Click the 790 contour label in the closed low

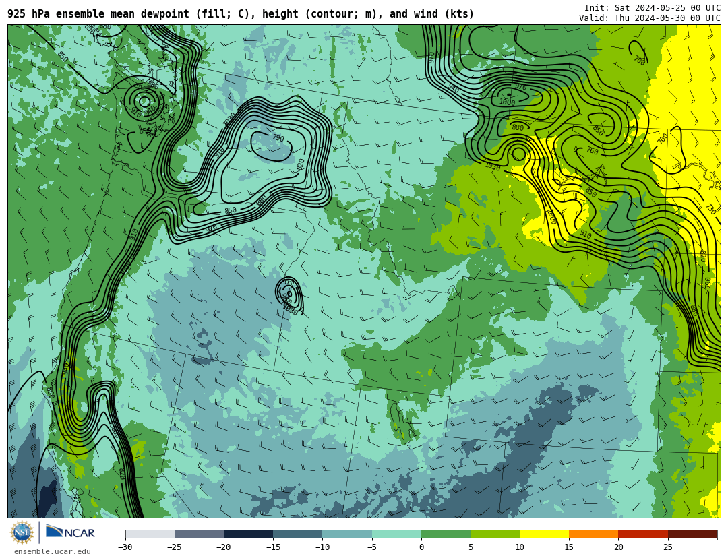point(278,138)
